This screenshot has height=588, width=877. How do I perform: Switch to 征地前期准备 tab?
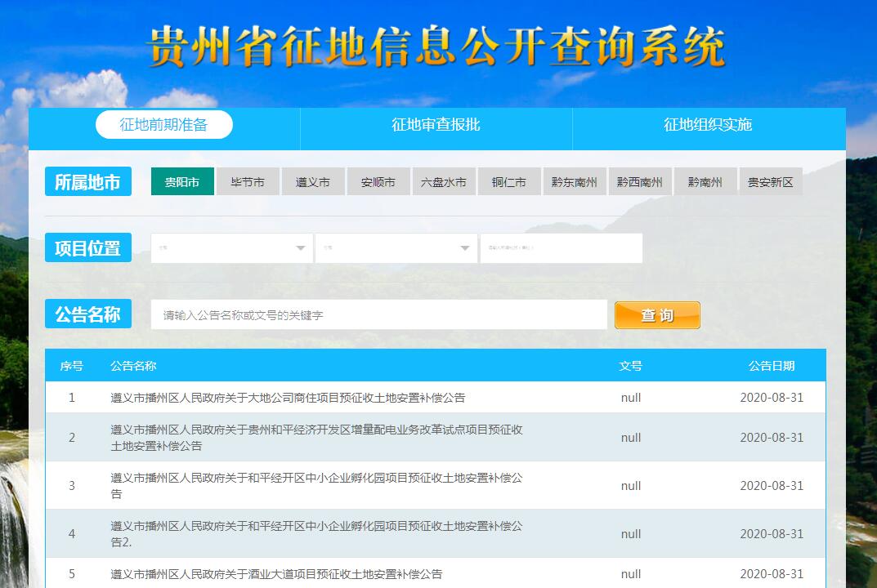point(164,125)
